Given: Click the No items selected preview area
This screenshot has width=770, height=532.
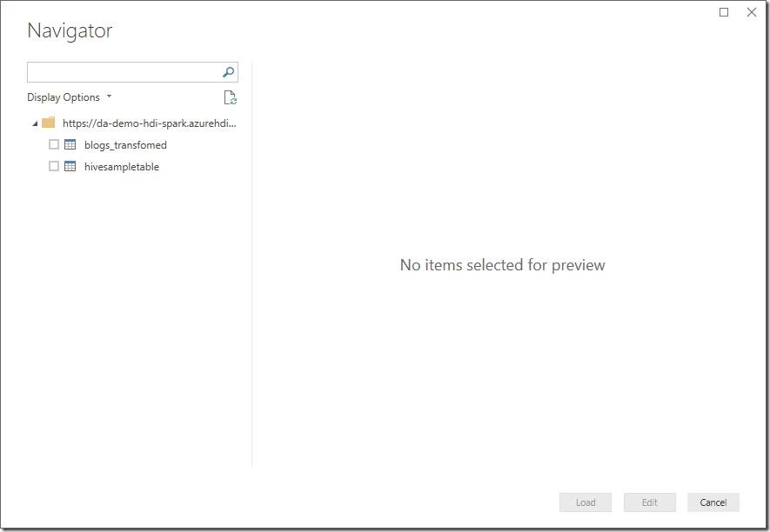Looking at the screenshot, I should coord(502,265).
